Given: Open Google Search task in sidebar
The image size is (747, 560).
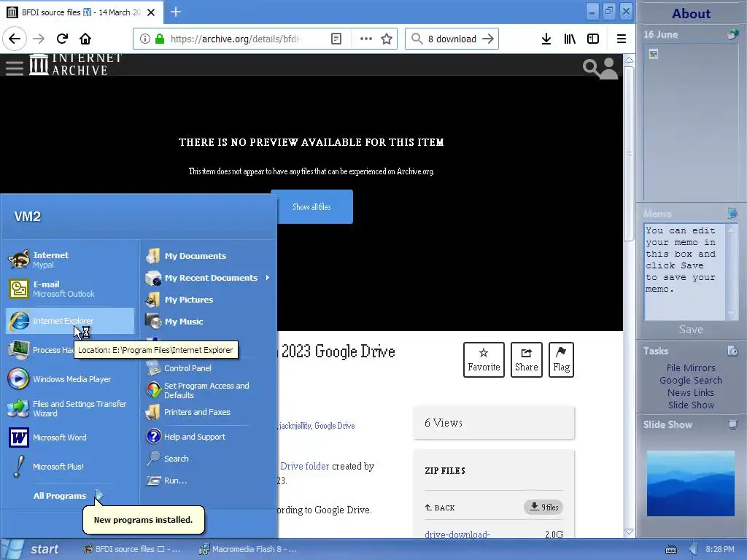Looking at the screenshot, I should 691,380.
